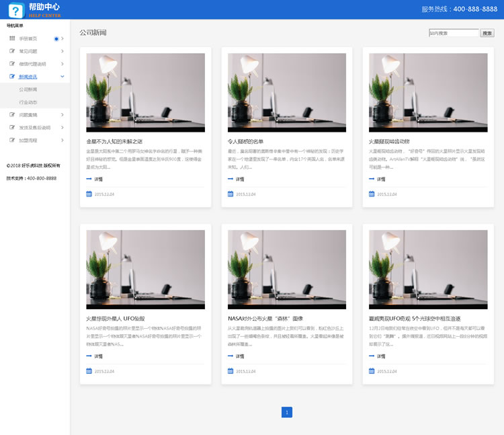Screen dimensions: 504x435
Task: Click the 技术支持：400-800-8888 text
Action: tap(32, 178)
